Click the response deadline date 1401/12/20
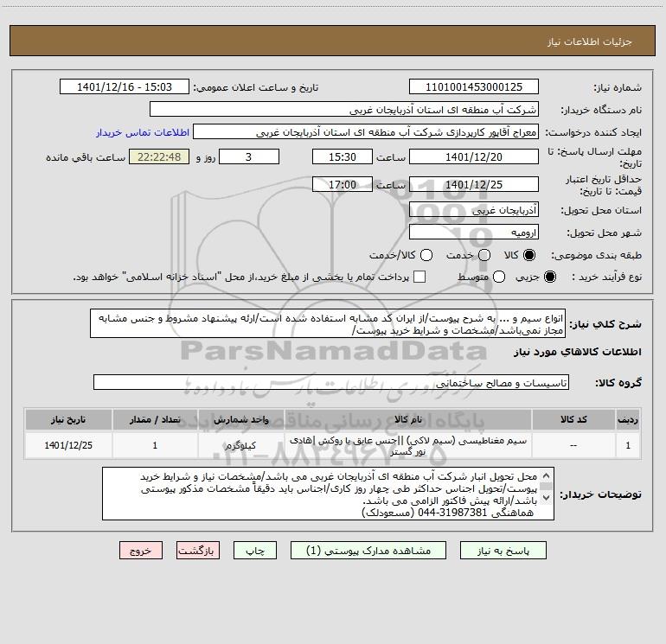This screenshot has height=644, width=666. [474, 156]
